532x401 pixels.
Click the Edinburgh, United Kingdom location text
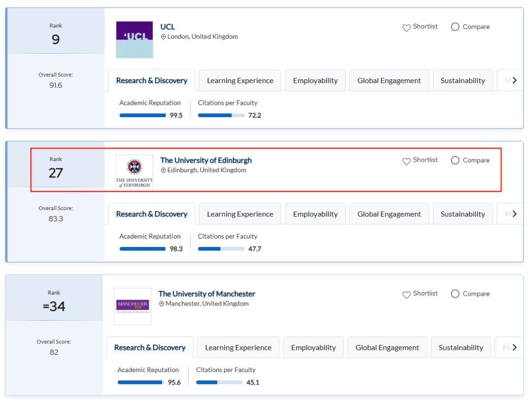click(206, 170)
